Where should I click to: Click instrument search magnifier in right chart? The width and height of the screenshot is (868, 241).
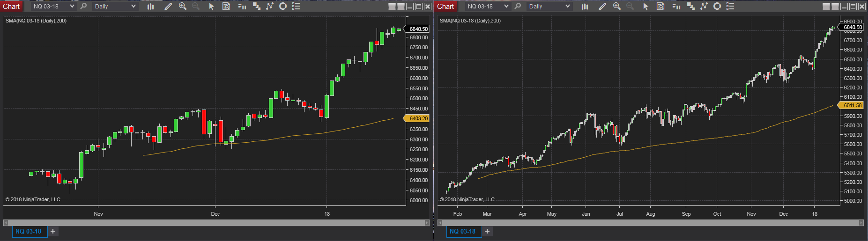click(518, 6)
